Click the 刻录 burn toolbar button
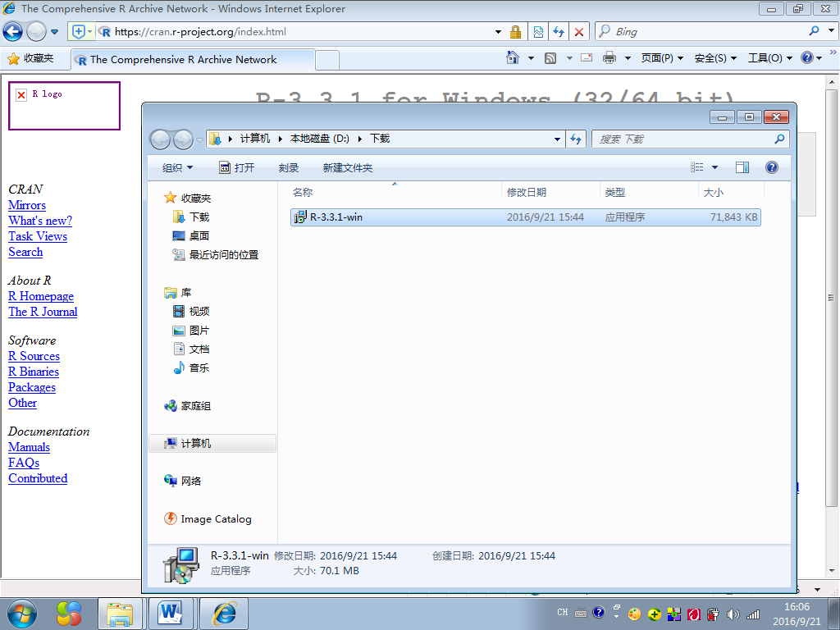The width and height of the screenshot is (840, 630). coord(288,167)
